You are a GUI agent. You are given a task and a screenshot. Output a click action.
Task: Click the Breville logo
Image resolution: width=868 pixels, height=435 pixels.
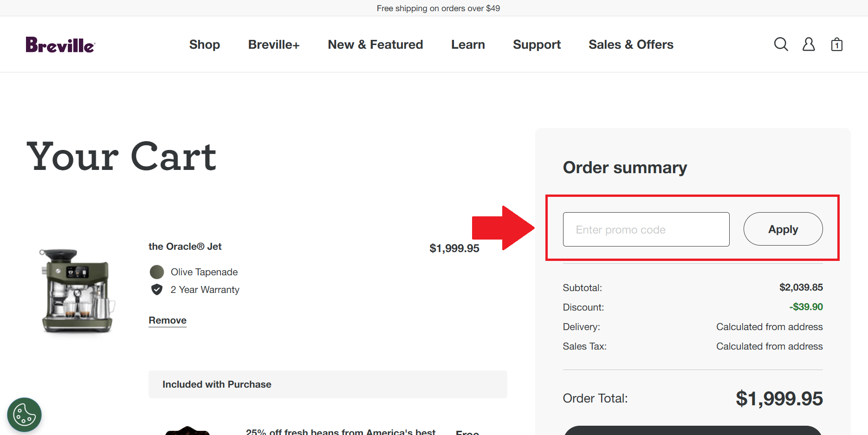coord(60,45)
